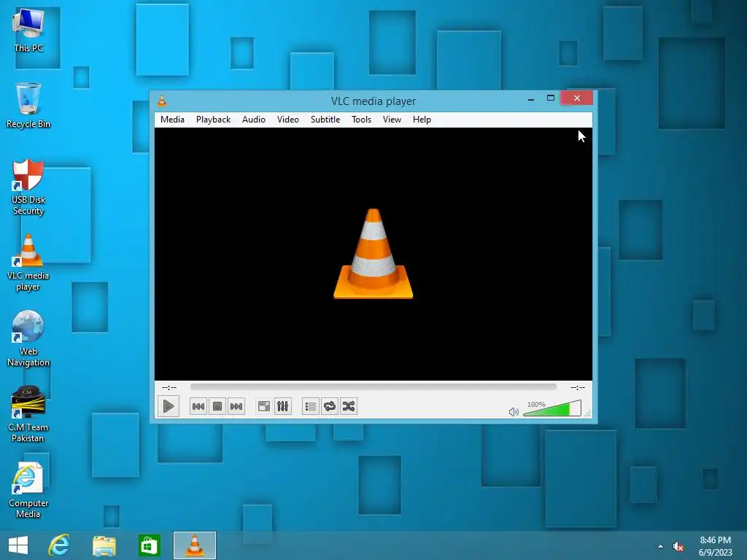Maximize the VLC window
Viewport: 747px width, 560px height.
551,98
